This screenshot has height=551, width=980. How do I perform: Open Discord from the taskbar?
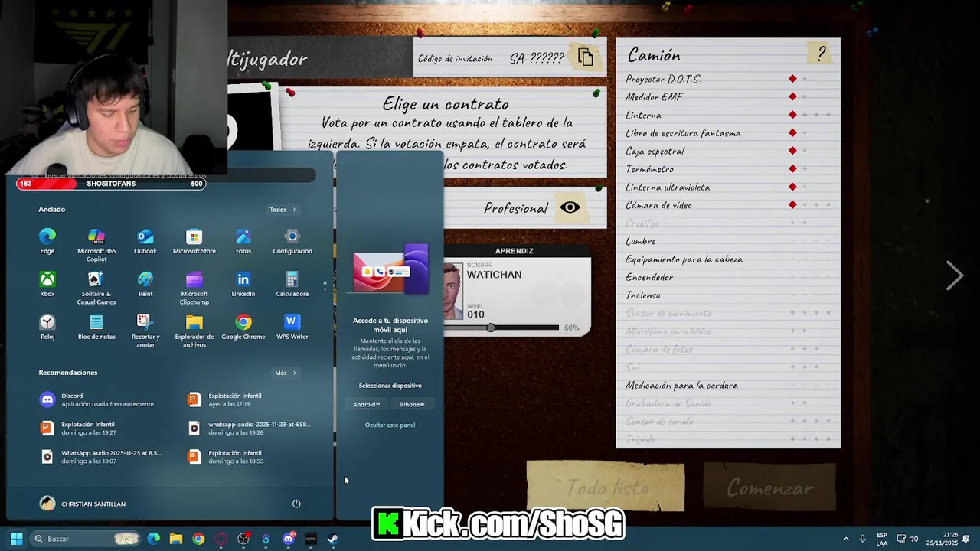pyautogui.click(x=289, y=539)
